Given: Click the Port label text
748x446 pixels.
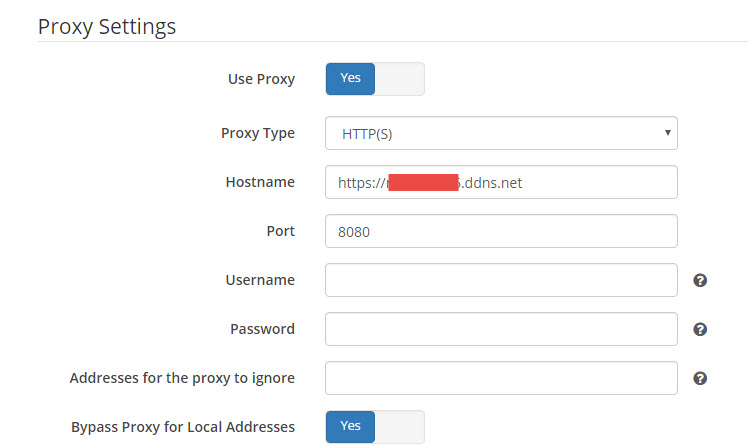Looking at the screenshot, I should point(280,231).
